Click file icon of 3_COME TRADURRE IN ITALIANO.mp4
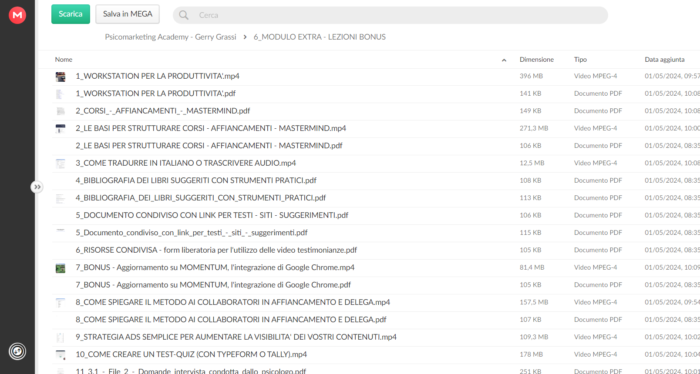700x374 pixels. click(60, 163)
